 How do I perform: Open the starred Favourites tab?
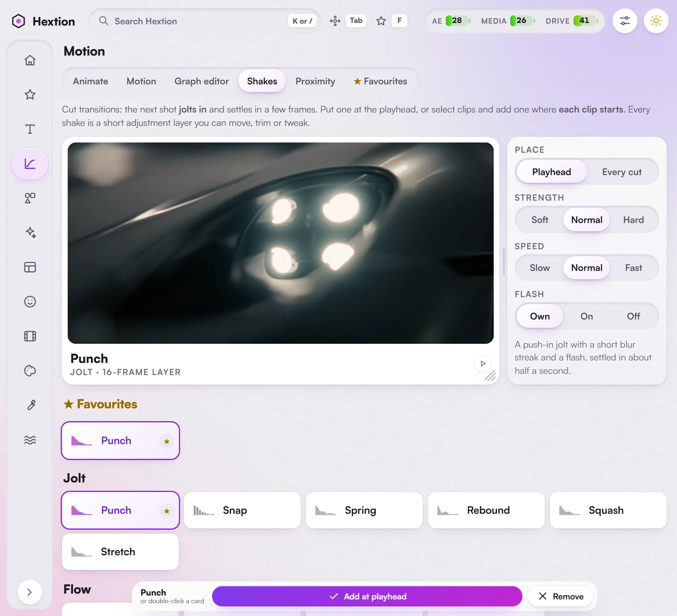coord(380,81)
